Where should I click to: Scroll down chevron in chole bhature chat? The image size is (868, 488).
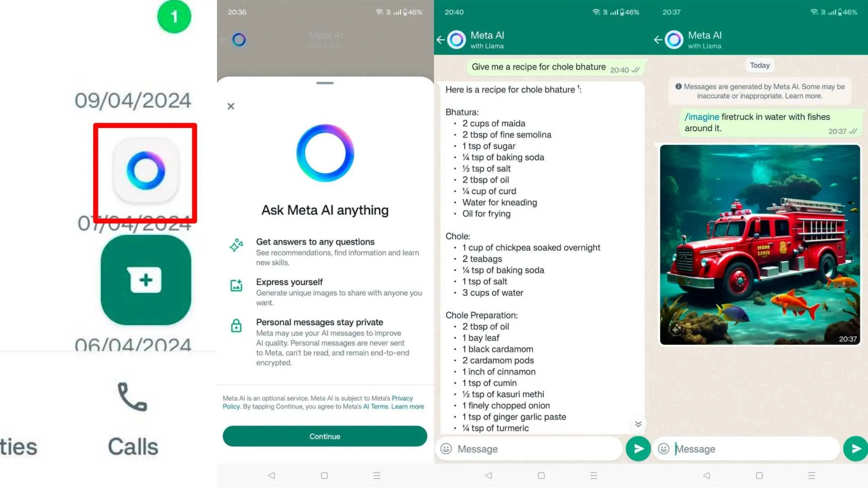coord(637,424)
